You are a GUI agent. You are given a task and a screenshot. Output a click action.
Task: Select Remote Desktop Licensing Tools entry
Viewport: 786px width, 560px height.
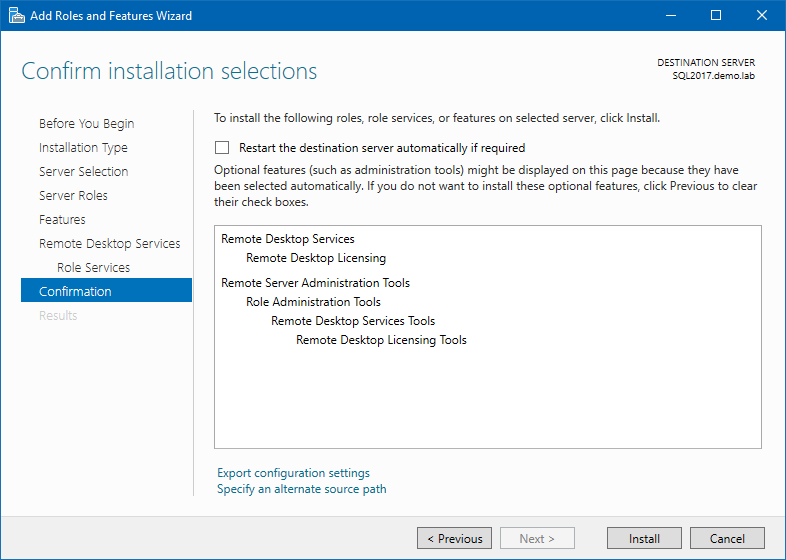[x=381, y=340]
